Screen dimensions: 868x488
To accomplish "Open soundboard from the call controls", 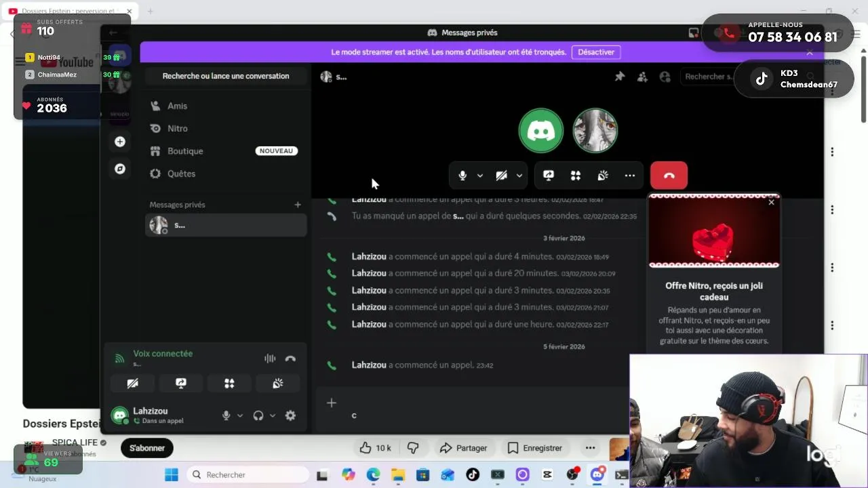I will (x=603, y=176).
